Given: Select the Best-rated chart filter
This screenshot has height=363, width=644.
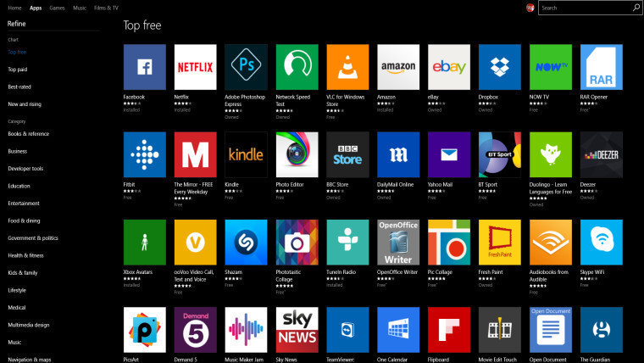Looking at the screenshot, I should point(19,87).
